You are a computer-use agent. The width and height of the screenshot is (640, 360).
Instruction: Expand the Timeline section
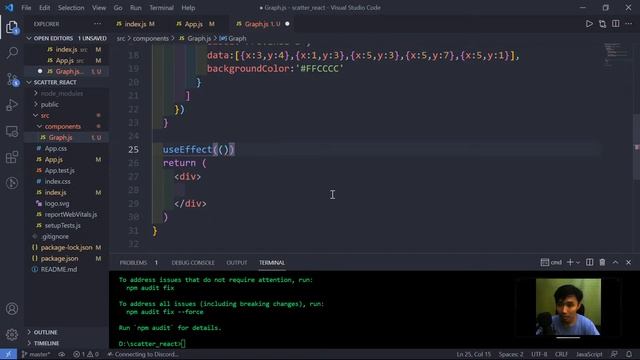click(x=46, y=343)
